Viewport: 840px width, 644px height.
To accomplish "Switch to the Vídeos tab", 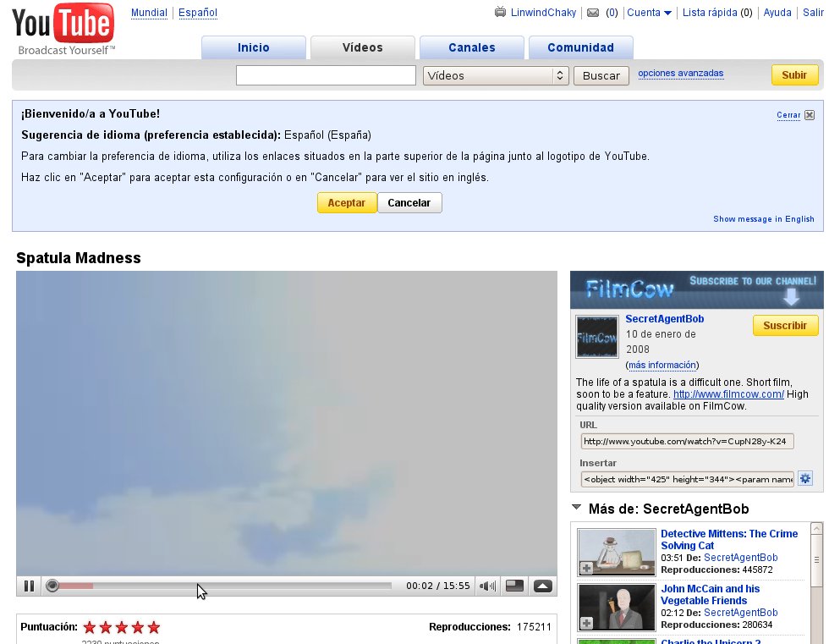I will click(363, 47).
